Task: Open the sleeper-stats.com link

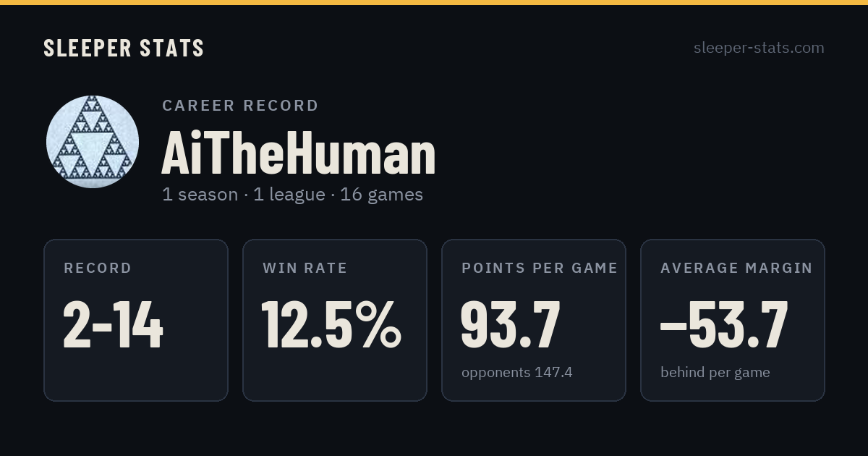Action: [x=759, y=48]
